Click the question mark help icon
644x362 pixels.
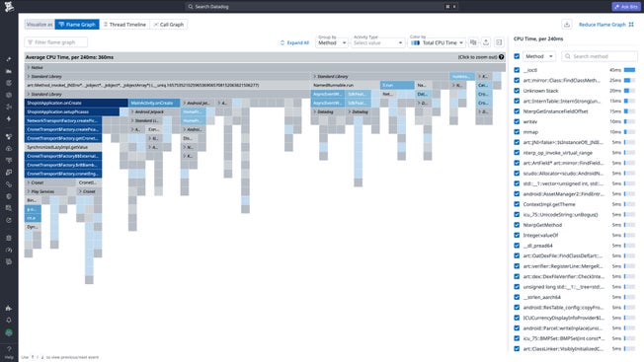tap(502, 57)
